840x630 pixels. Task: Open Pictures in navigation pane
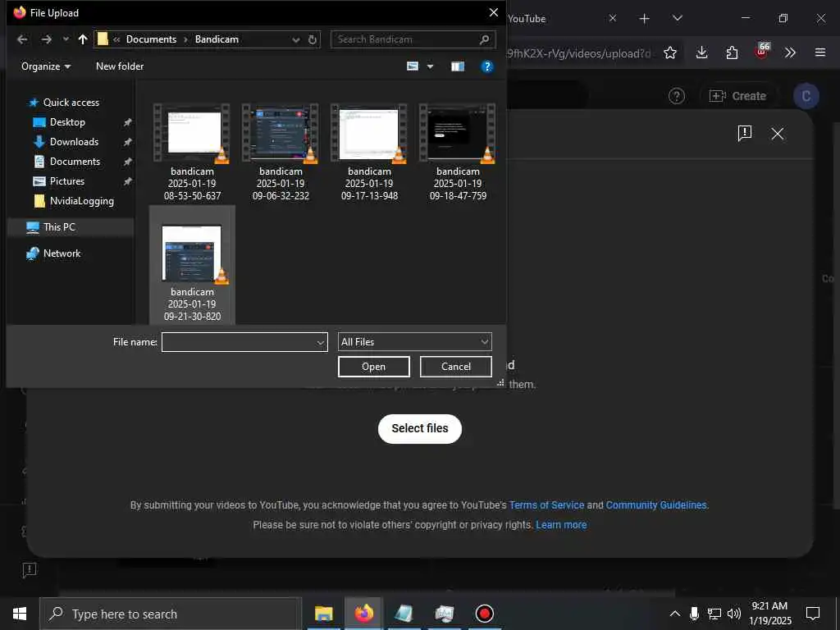pyautogui.click(x=67, y=181)
